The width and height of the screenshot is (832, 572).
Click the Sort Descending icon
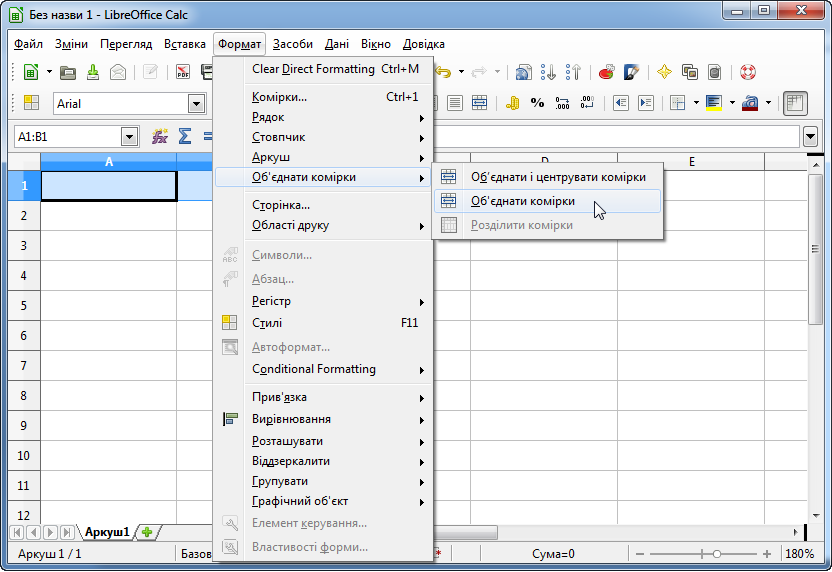click(x=574, y=72)
